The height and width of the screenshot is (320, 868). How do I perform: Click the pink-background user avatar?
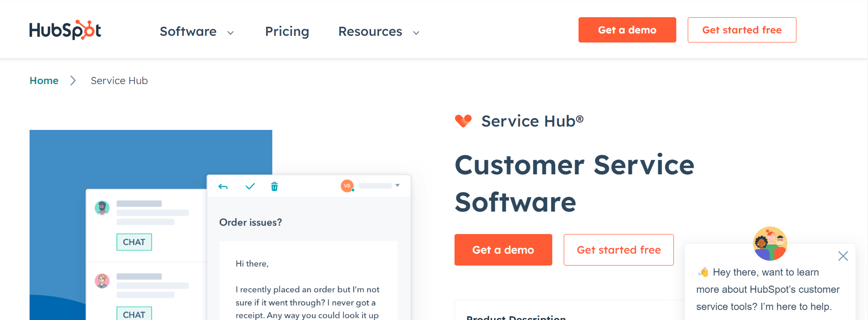coord(102,281)
